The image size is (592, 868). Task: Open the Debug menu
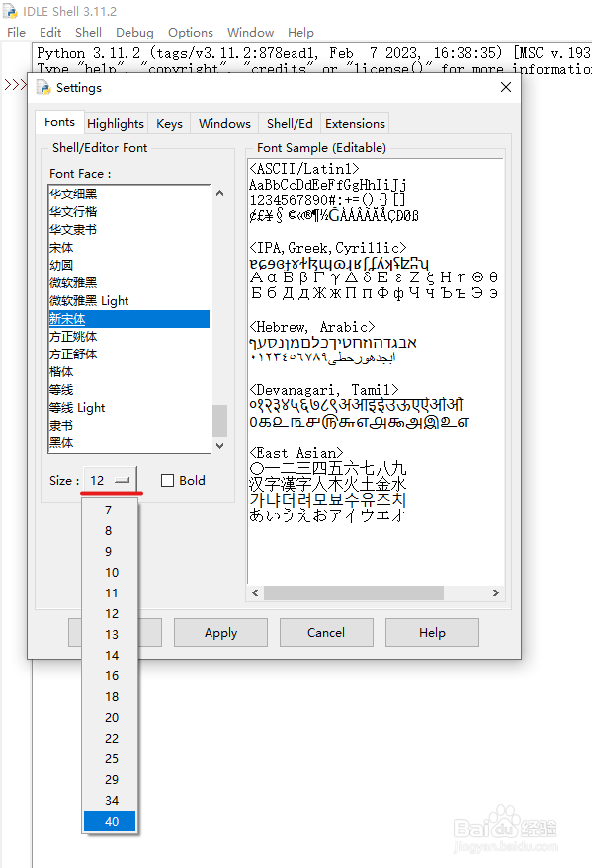[x=134, y=33]
